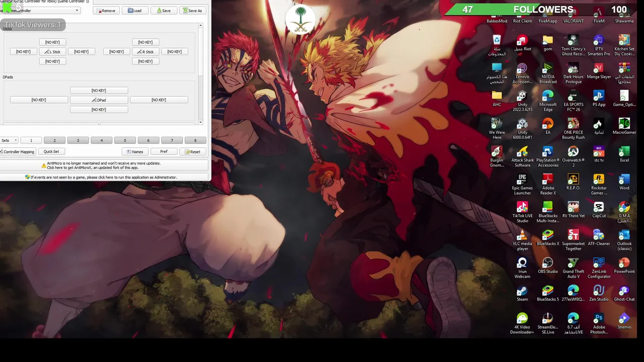Open the Supermarket Together game icon
Viewport: 644px width, 362px height.
click(x=573, y=240)
